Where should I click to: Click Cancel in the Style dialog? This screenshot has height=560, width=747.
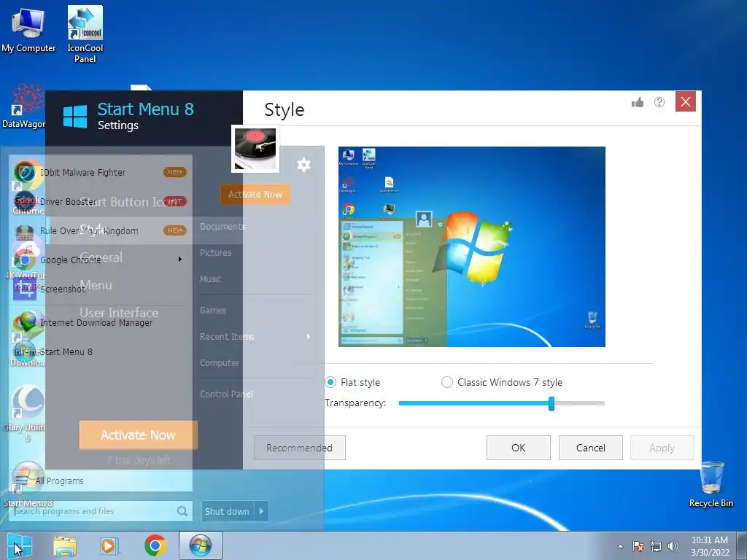click(591, 448)
